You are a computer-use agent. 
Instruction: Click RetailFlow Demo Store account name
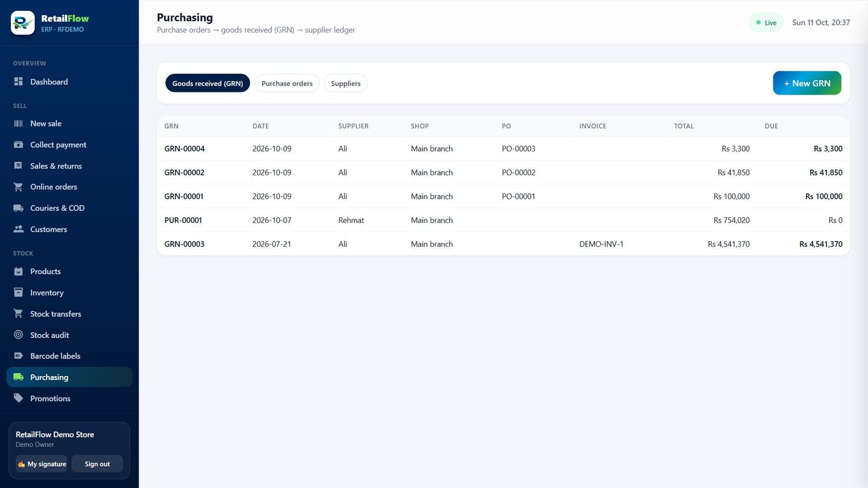(55, 434)
